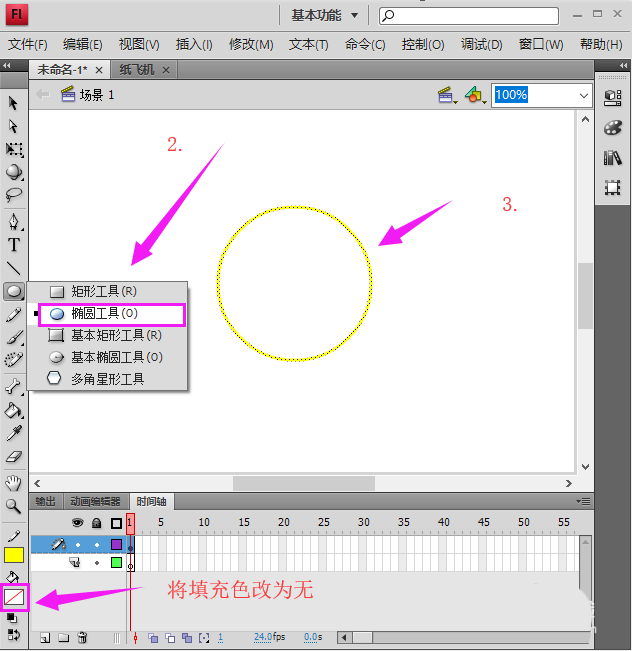632x651 pixels.
Task: Click the outline all layers header square
Action: 116,523
